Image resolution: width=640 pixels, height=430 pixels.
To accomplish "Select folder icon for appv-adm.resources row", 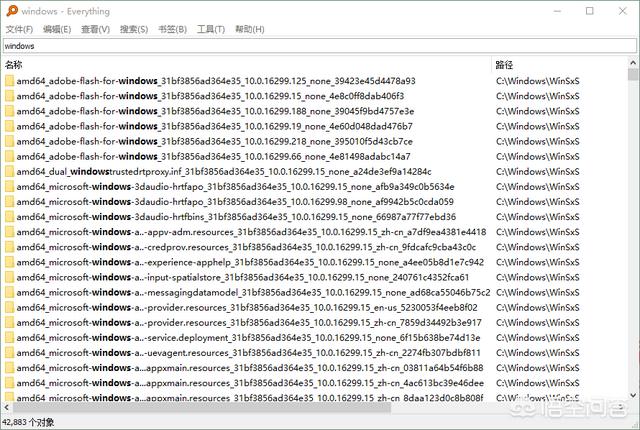I will (9, 232).
